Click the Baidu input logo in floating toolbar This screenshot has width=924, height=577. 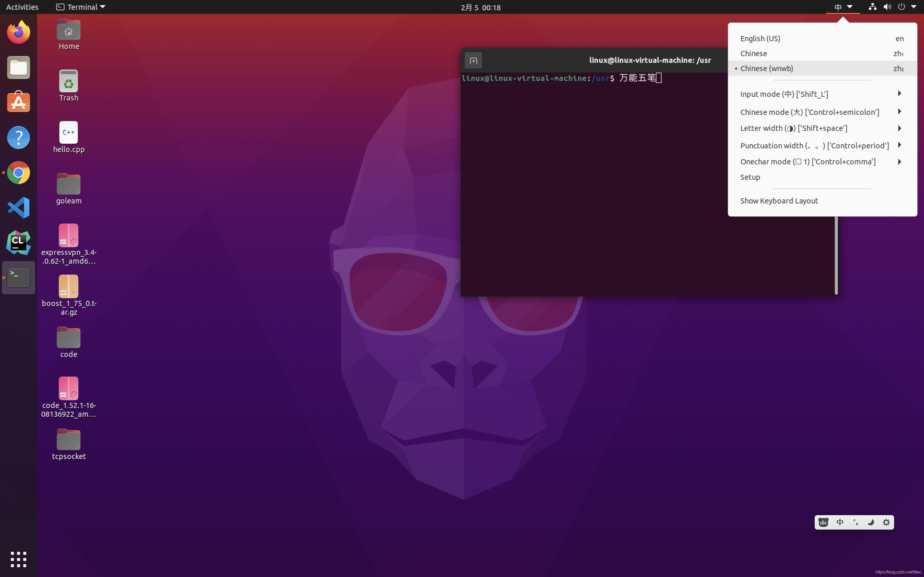[x=823, y=522]
